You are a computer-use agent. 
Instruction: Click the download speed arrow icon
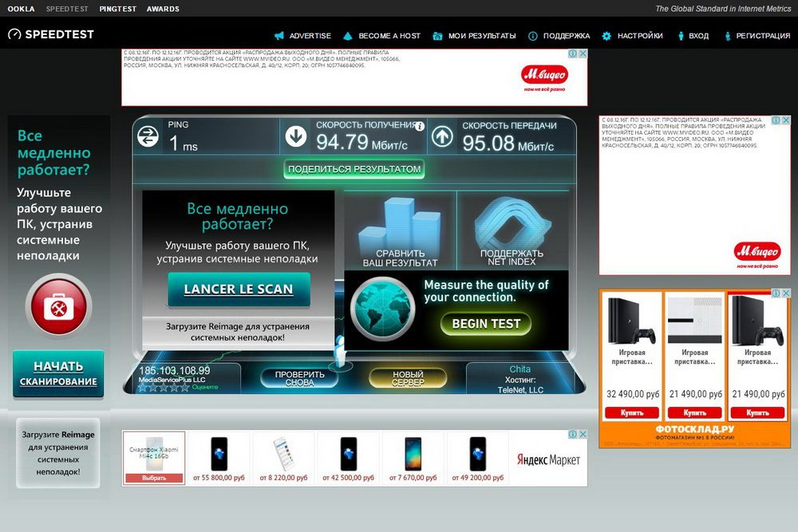click(296, 136)
